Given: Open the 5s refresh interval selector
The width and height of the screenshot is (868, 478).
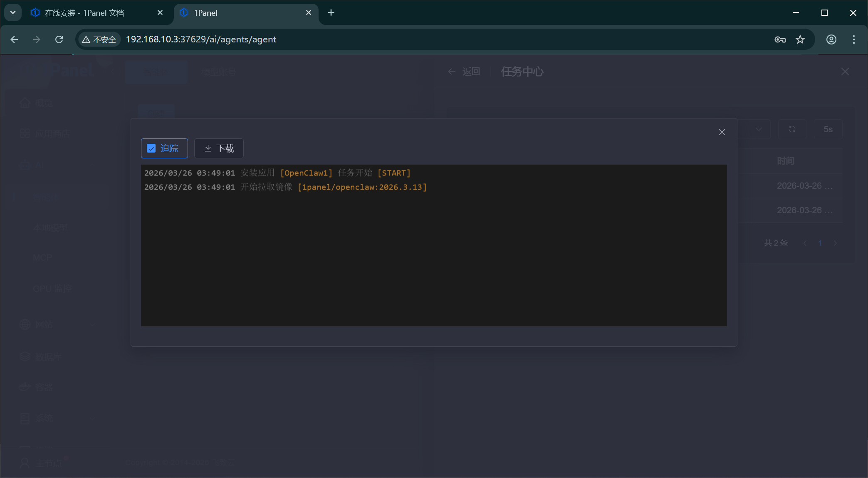Looking at the screenshot, I should click(828, 129).
